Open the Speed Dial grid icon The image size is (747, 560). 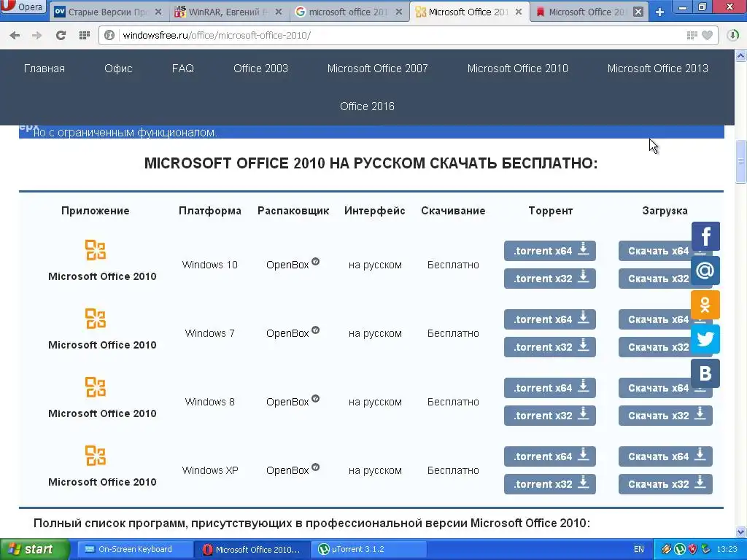click(x=85, y=35)
